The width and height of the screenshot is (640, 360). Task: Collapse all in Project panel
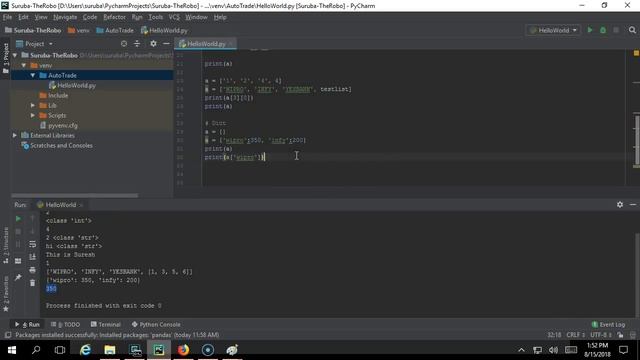click(x=137, y=44)
